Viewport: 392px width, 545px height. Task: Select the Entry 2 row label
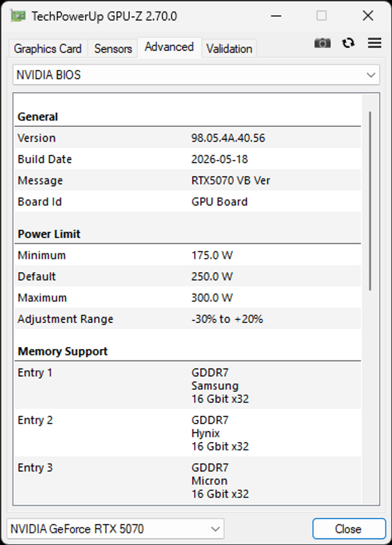35,420
